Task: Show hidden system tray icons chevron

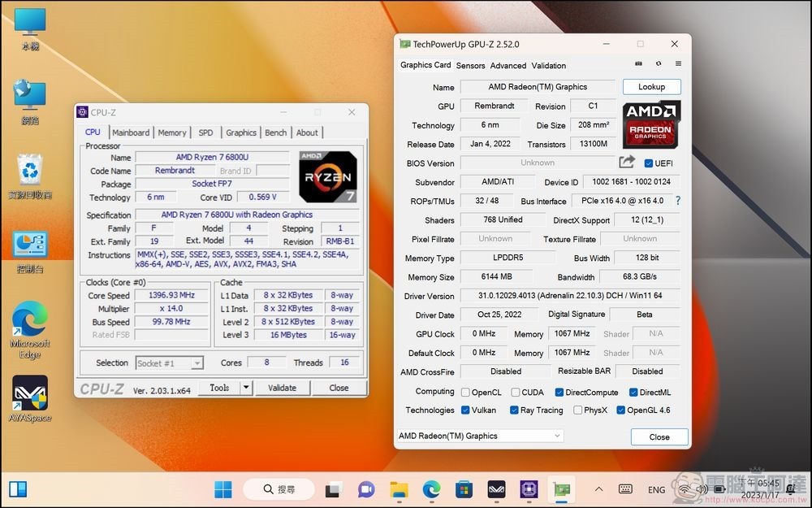Action: 598,488
